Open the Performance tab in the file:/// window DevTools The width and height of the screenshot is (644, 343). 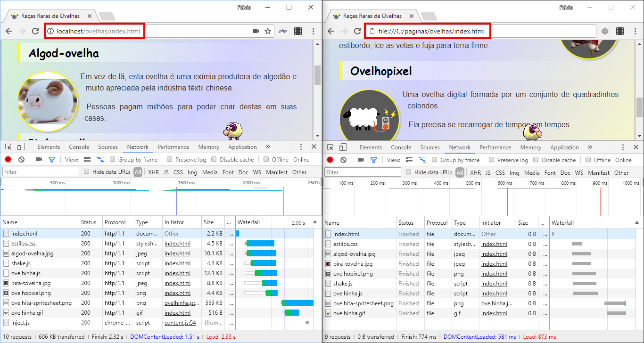[x=495, y=147]
